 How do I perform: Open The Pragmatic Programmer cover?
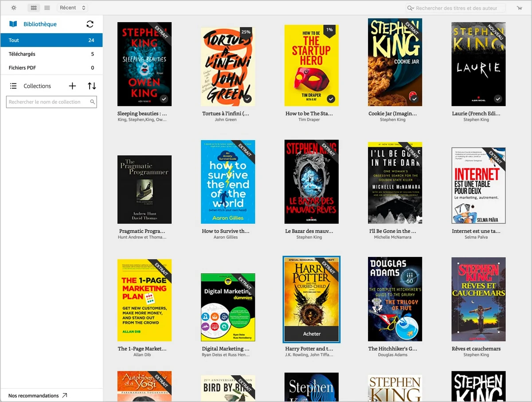[x=145, y=189]
